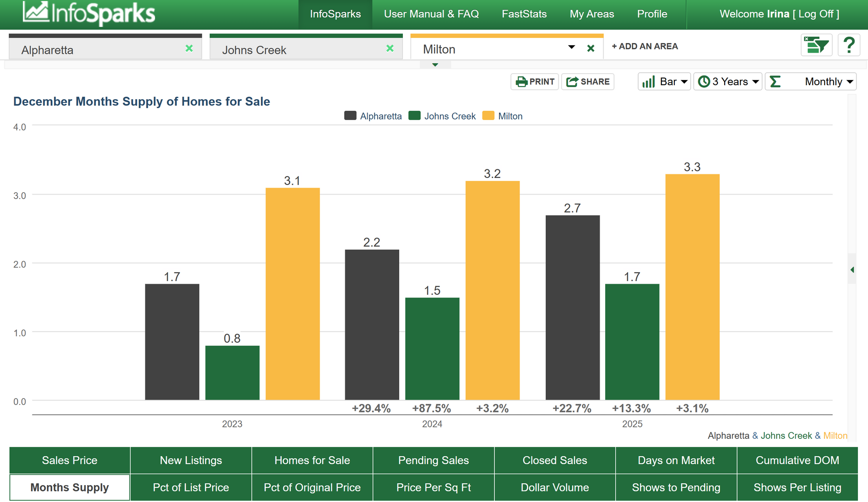Viewport: 868px width, 502px height.
Task: Expand the filter panel arrow below Milton
Action: 435,65
